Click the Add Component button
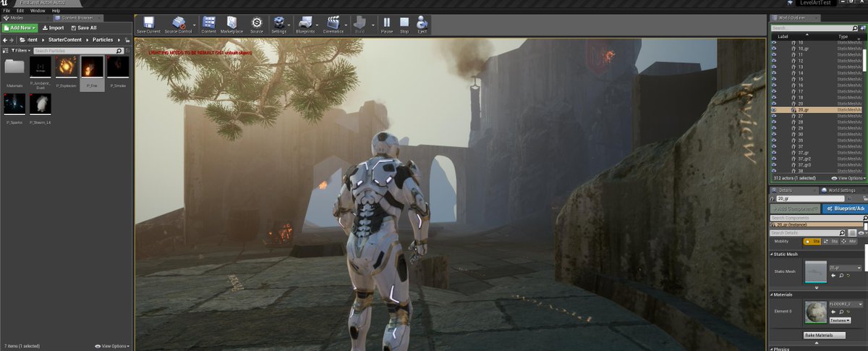Viewport: 868px width, 351px height. point(795,209)
